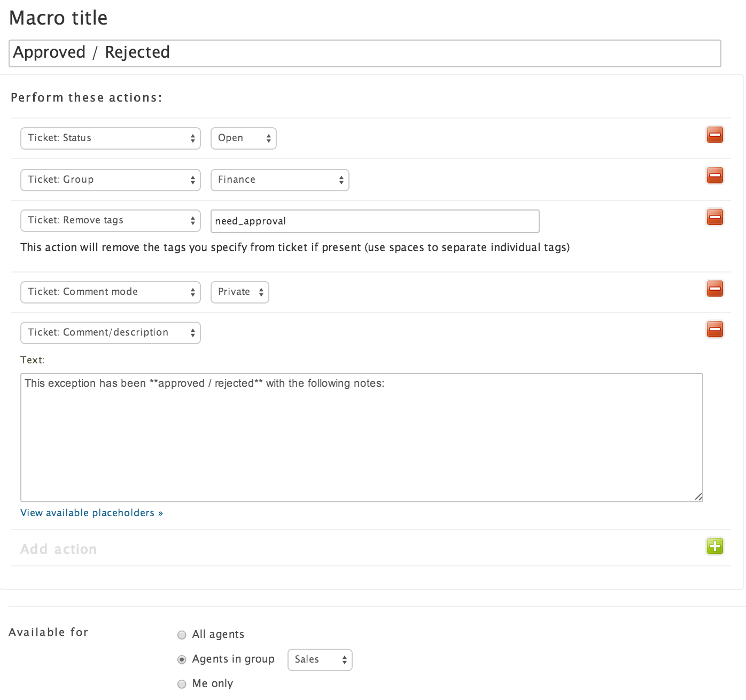The height and width of the screenshot is (700, 746).
Task: Open the Sales agent group dropdown
Action: pos(320,660)
